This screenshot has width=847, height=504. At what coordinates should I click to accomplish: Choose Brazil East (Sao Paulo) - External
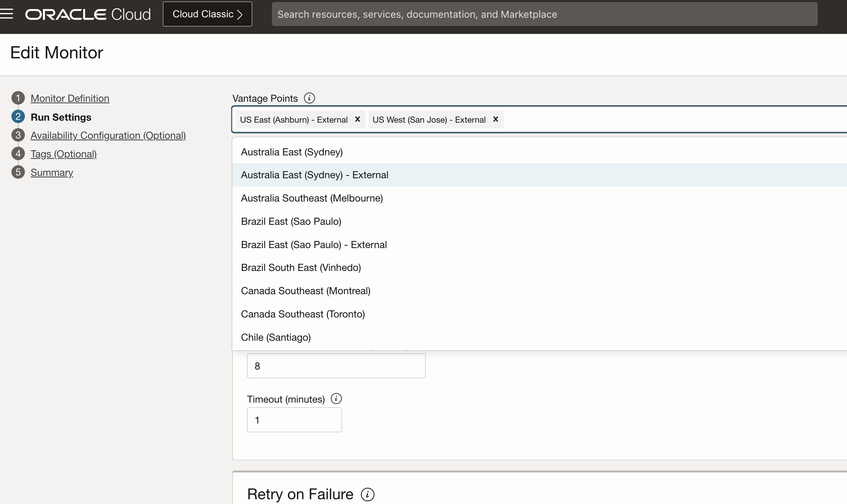[x=314, y=245]
